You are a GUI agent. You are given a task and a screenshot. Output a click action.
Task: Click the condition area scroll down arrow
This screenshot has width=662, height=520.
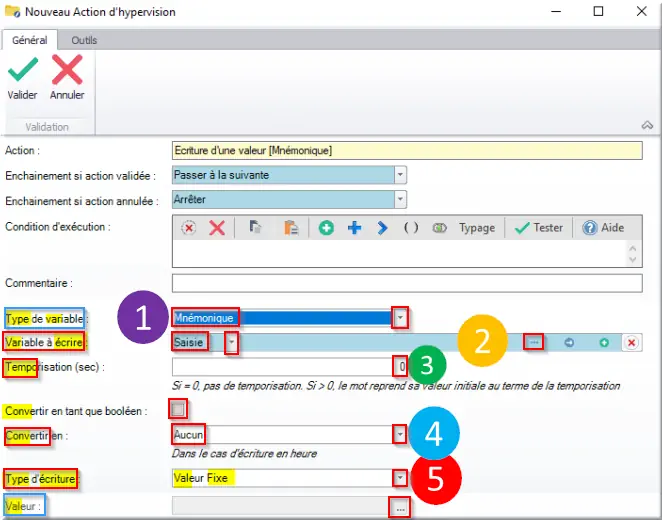[x=632, y=259]
